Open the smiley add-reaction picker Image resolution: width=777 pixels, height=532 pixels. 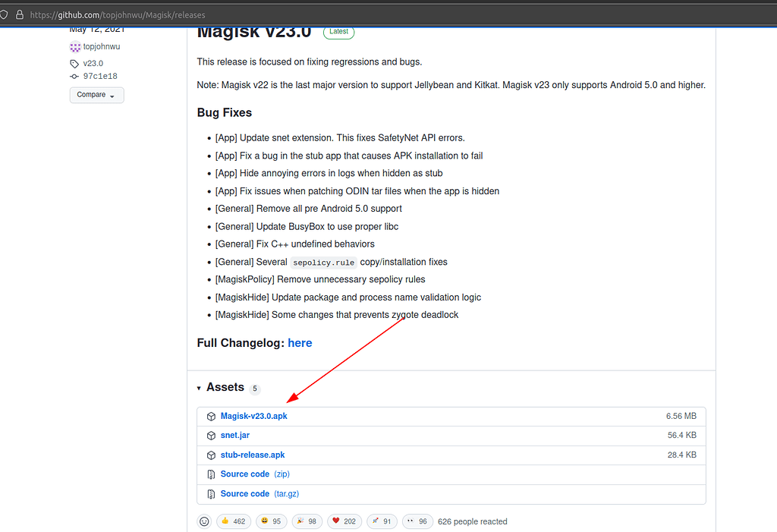[204, 521]
